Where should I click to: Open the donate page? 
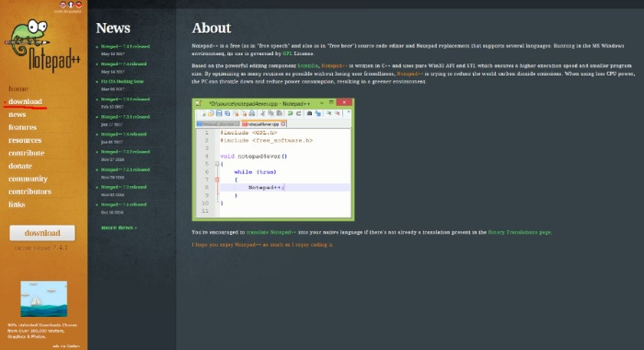coord(20,166)
